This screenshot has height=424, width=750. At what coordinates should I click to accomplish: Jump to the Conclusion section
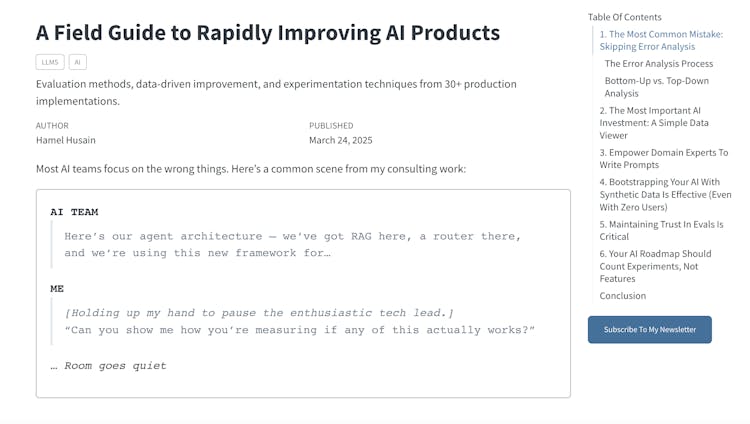[623, 296]
